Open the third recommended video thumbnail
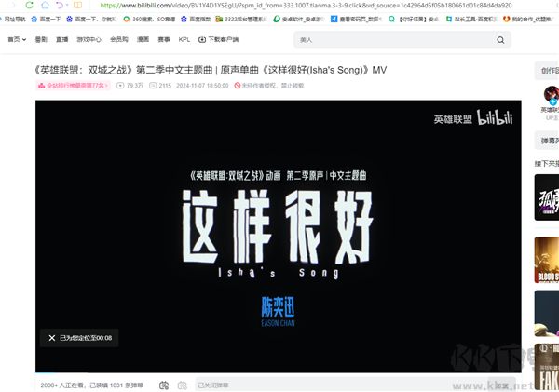The image size is (559, 392). (x=547, y=314)
